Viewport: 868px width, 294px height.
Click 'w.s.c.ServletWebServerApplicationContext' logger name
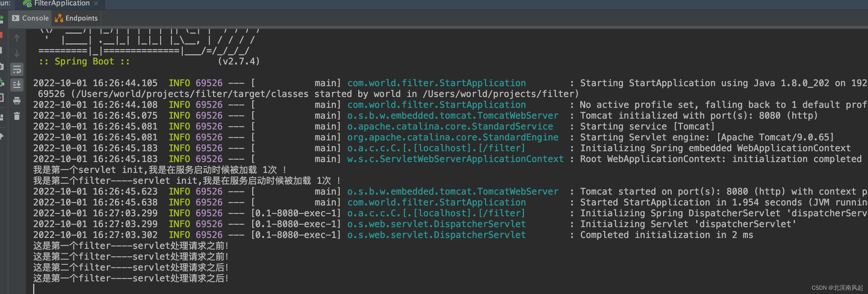tap(455, 159)
